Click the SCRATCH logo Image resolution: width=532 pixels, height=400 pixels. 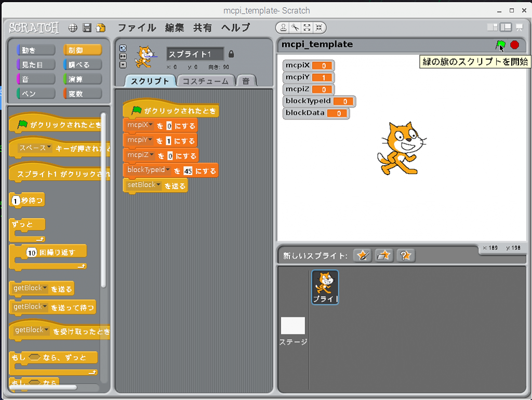[34, 28]
